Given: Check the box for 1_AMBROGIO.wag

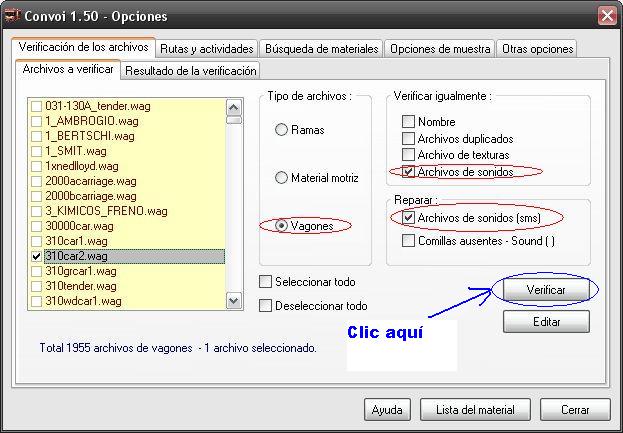Looking at the screenshot, I should point(37,122).
